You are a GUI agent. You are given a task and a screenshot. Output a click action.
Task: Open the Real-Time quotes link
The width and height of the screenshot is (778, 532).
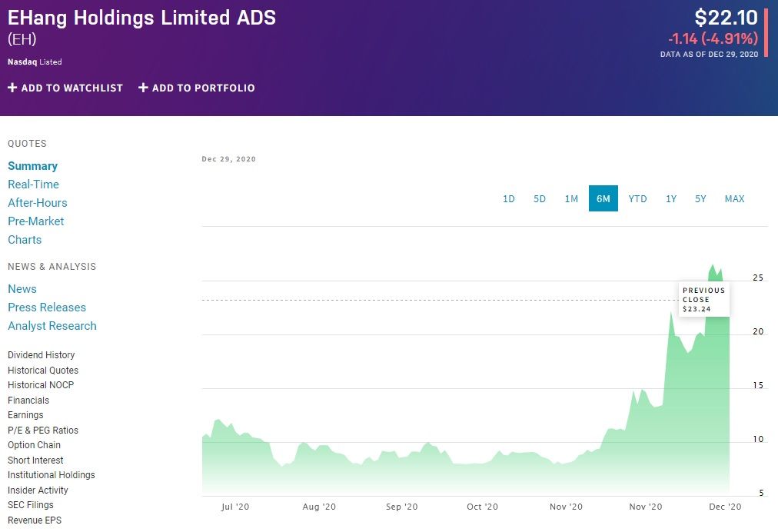[x=33, y=185]
